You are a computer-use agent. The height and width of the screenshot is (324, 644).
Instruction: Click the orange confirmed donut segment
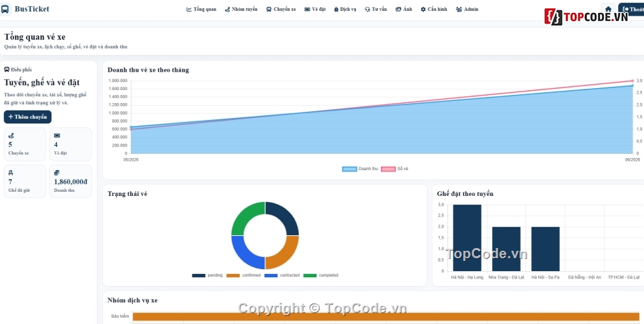pos(285,256)
